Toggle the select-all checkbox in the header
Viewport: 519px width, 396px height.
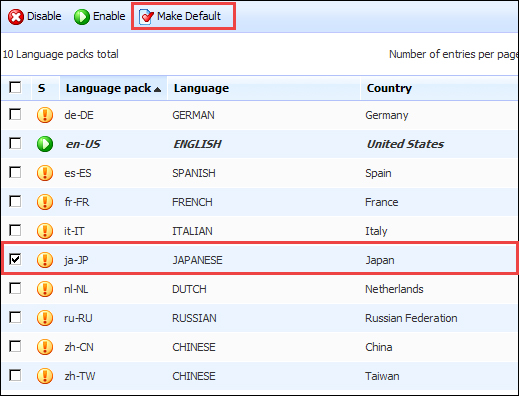coord(15,87)
